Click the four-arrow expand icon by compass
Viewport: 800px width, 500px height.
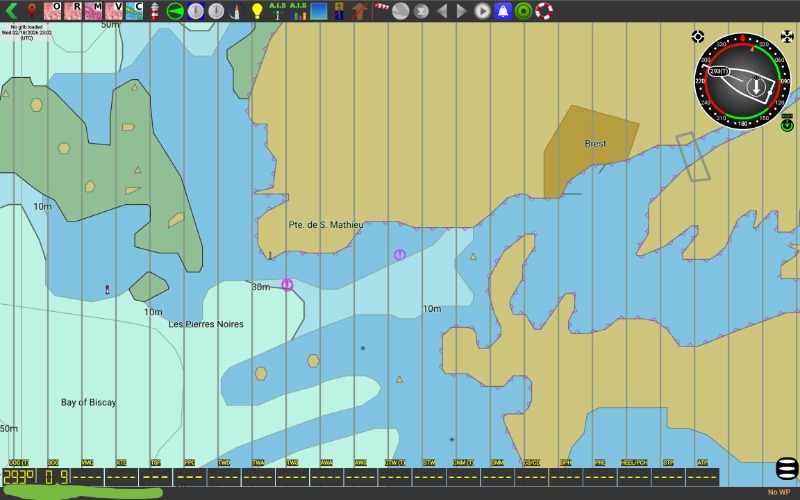pyautogui.click(x=787, y=37)
